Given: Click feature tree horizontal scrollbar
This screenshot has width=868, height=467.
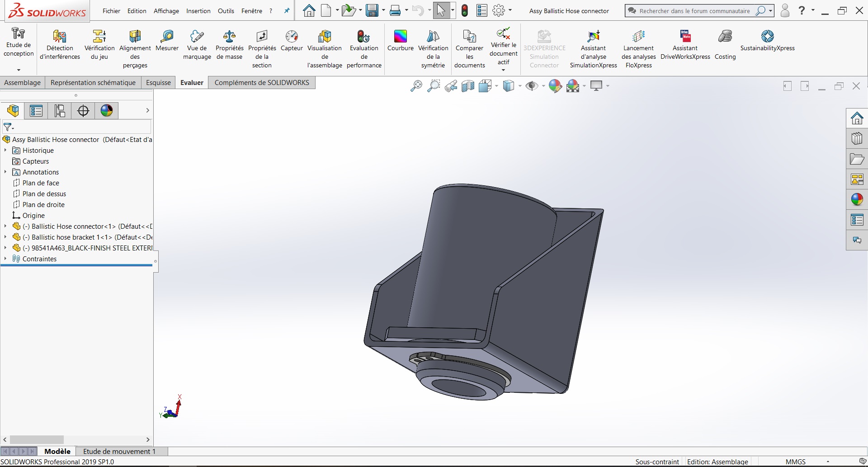Looking at the screenshot, I should click(37, 439).
